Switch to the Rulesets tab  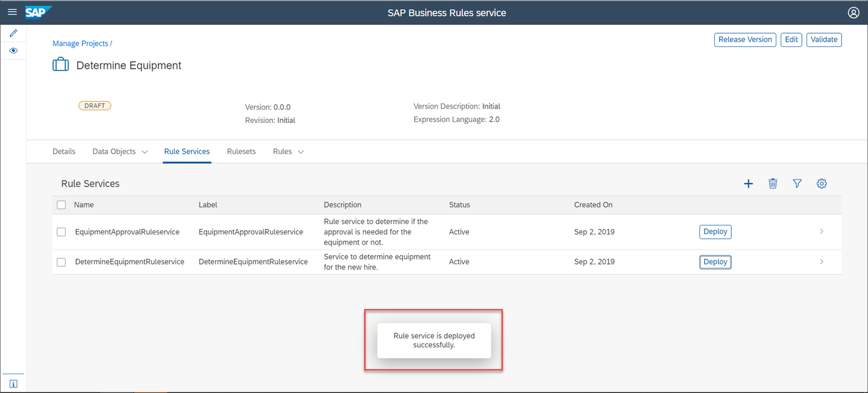click(241, 152)
